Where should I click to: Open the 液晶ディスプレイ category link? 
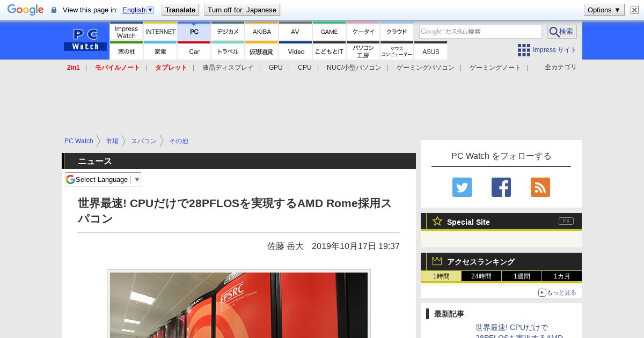(228, 68)
